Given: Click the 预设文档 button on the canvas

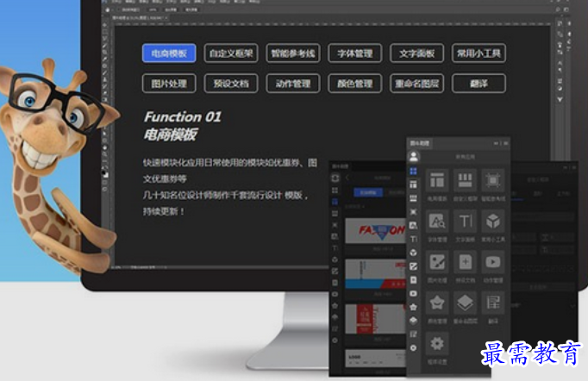Looking at the screenshot, I should (231, 84).
